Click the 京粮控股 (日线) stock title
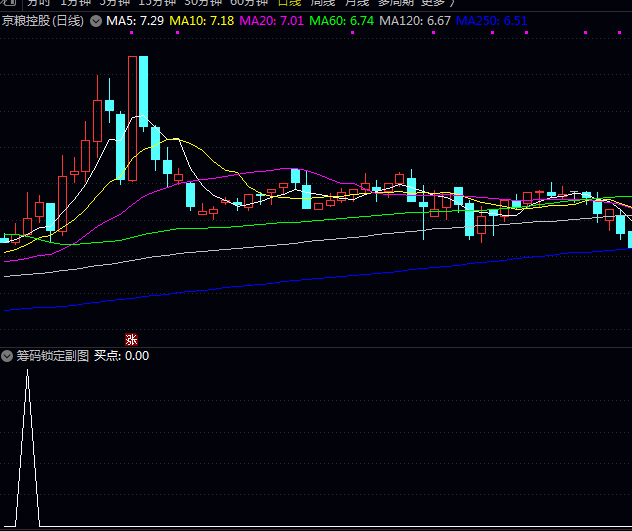This screenshot has width=632, height=531. coord(43,21)
